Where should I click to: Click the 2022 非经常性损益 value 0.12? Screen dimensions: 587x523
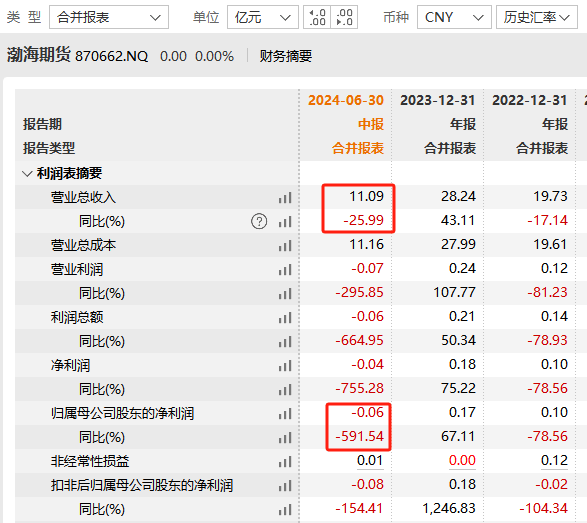point(554,461)
